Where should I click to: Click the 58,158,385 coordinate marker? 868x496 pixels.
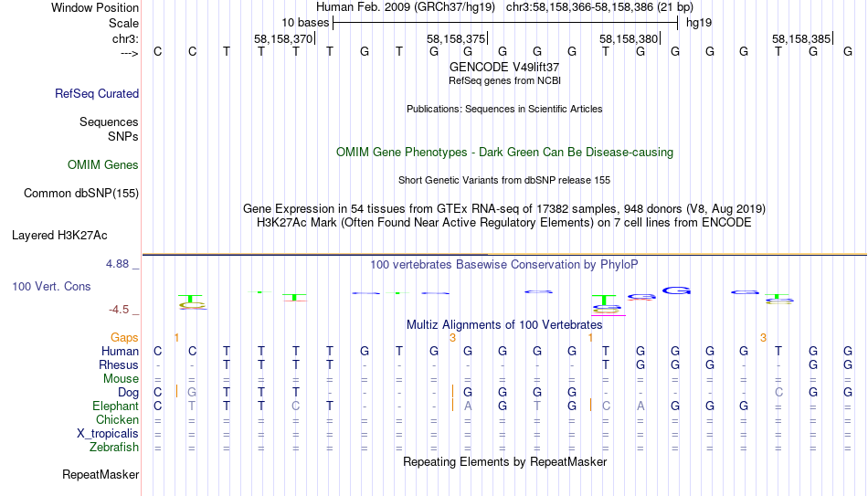[x=801, y=38]
